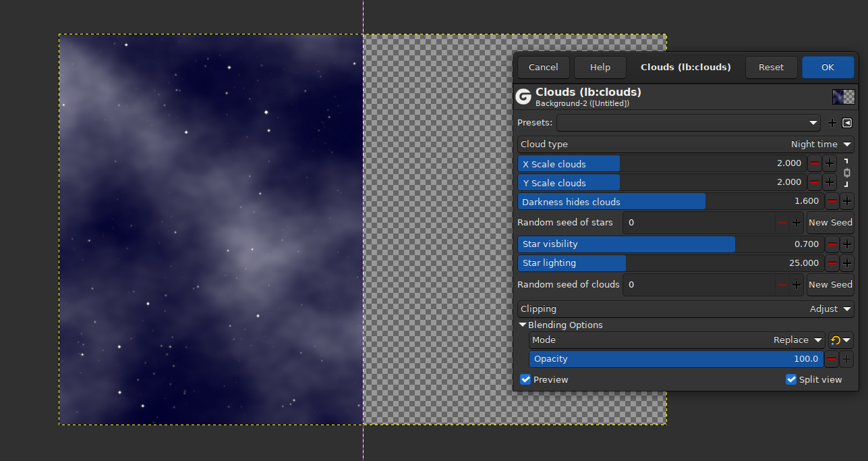Click the Darkness hides clouds slider
868x461 pixels.
(x=670, y=201)
